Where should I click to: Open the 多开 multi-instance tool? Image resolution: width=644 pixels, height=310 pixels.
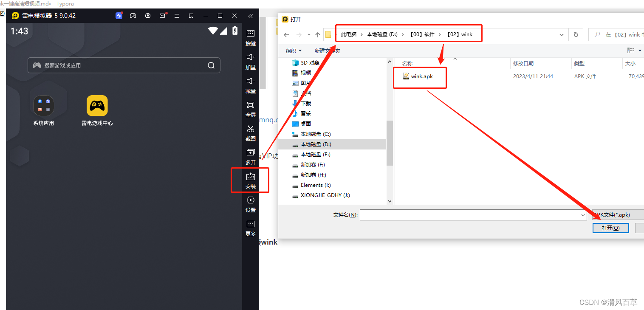(251, 157)
